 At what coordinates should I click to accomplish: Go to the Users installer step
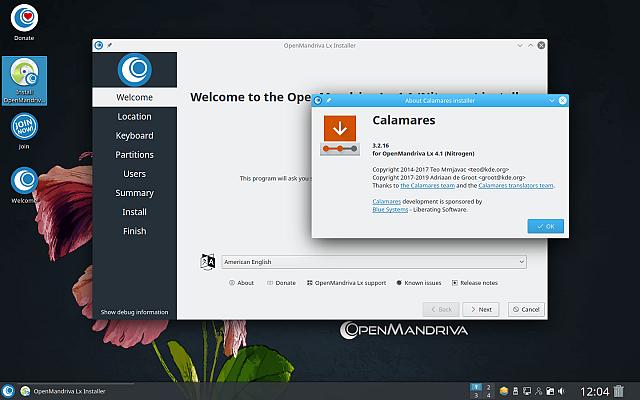click(x=134, y=174)
